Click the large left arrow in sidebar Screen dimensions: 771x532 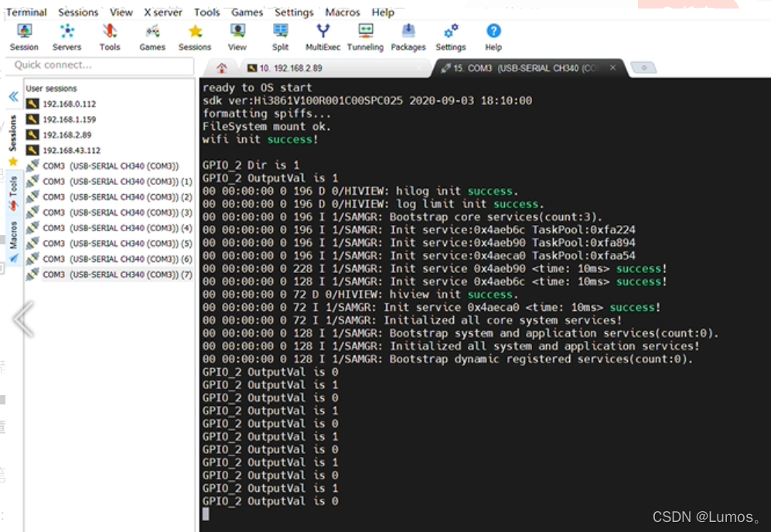pyautogui.click(x=23, y=319)
